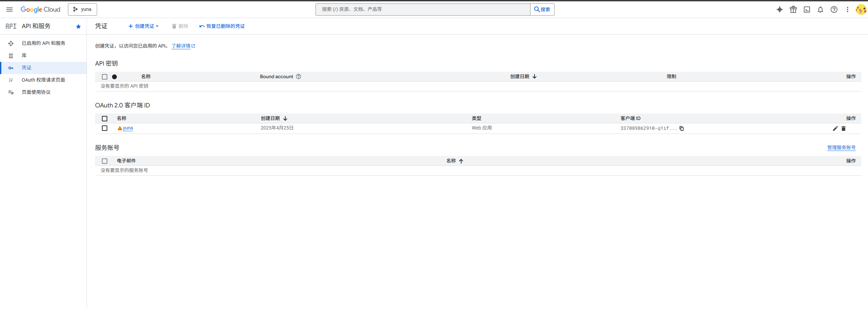The width and height of the screenshot is (868, 309).
Task: Tick the yuna row checkbox
Action: (x=105, y=128)
